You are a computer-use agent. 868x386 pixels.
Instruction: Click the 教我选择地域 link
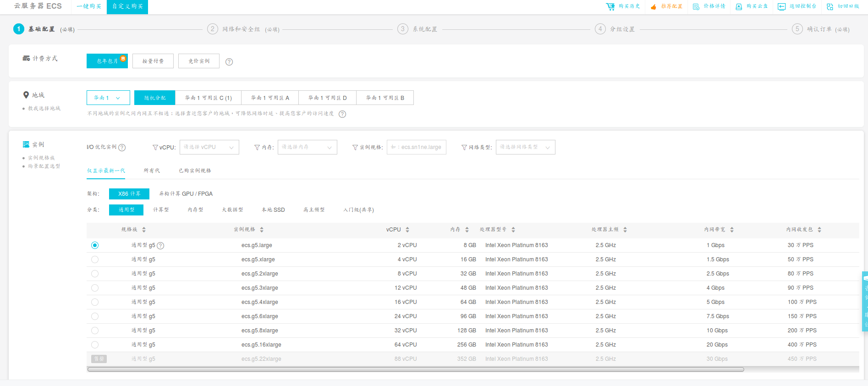coord(44,109)
